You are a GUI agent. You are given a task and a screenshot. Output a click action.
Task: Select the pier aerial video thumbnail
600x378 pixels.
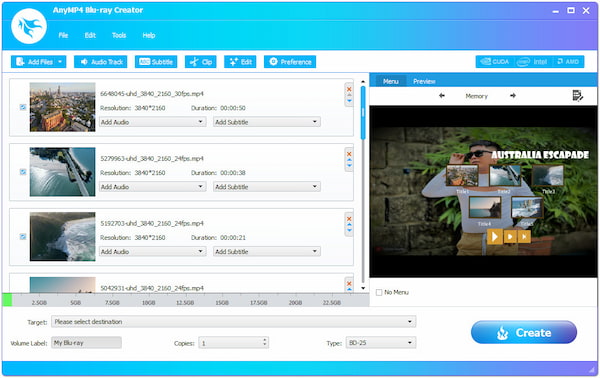click(62, 172)
